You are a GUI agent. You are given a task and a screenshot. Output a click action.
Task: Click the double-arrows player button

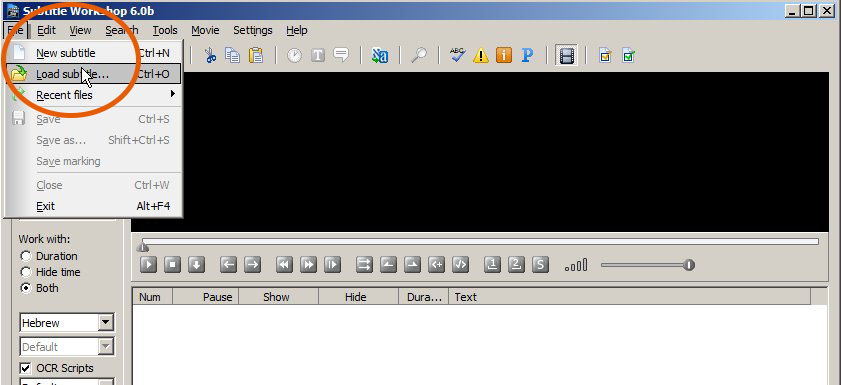tap(364, 264)
